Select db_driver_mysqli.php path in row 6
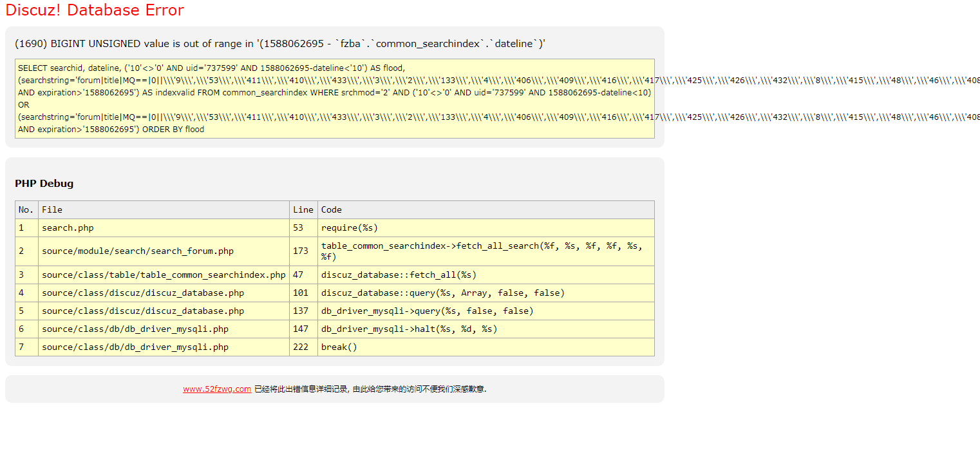 164,329
